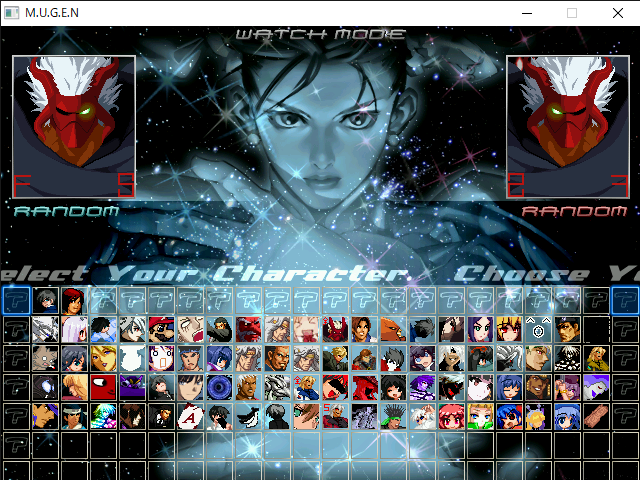Choose the white silhouette portrait
The height and width of the screenshot is (480, 640).
click(x=132, y=358)
